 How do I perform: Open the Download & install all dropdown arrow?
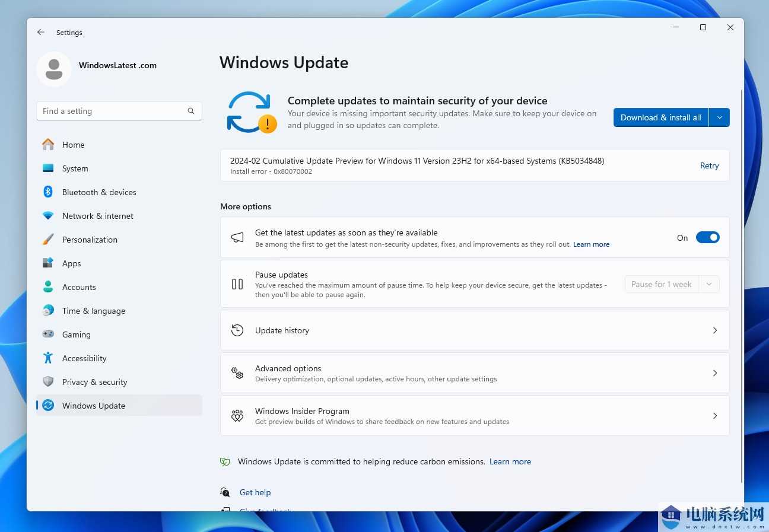tap(719, 117)
